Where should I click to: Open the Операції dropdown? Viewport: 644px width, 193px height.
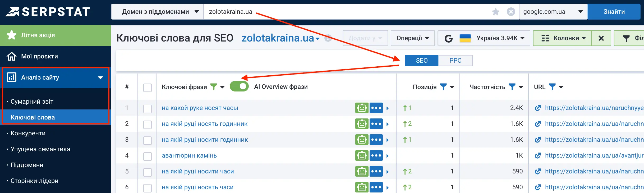pyautogui.click(x=413, y=38)
